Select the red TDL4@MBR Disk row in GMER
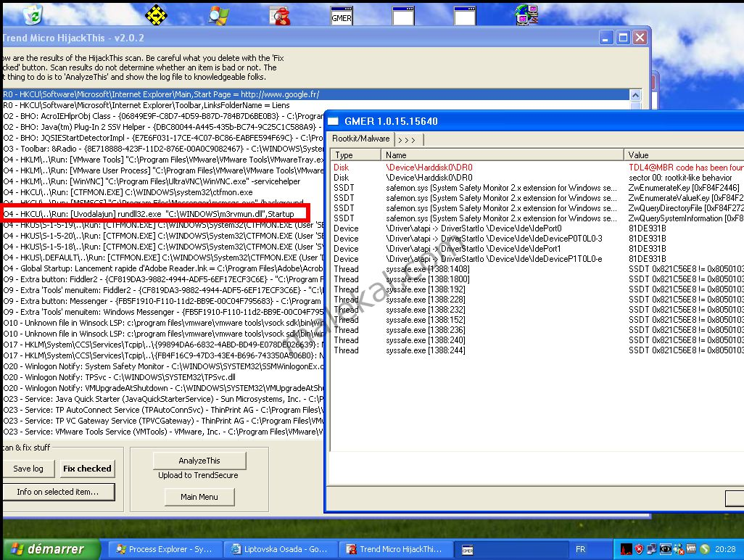 click(537, 168)
